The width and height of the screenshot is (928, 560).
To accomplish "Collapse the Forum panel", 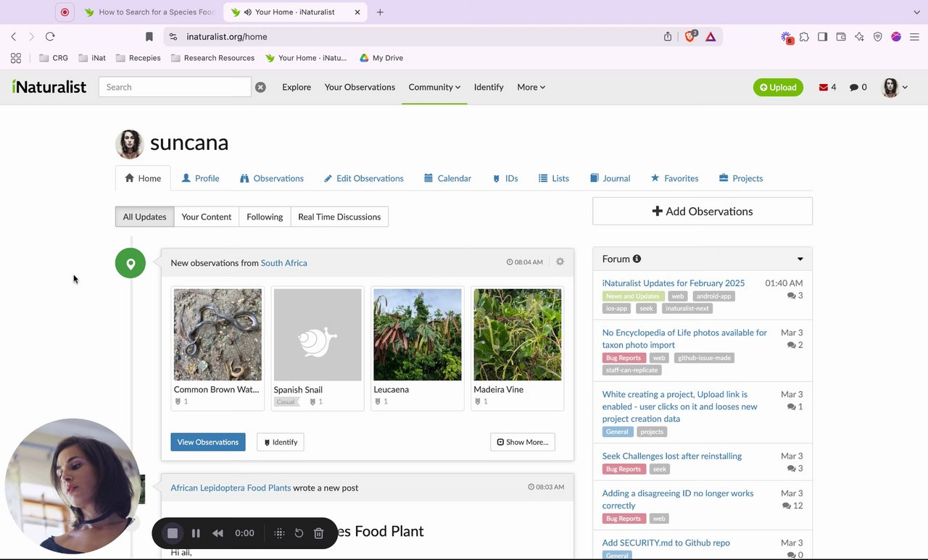I will [800, 259].
